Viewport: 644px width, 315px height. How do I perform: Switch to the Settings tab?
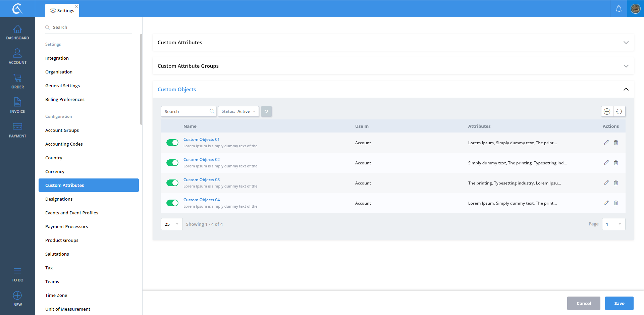pos(62,10)
